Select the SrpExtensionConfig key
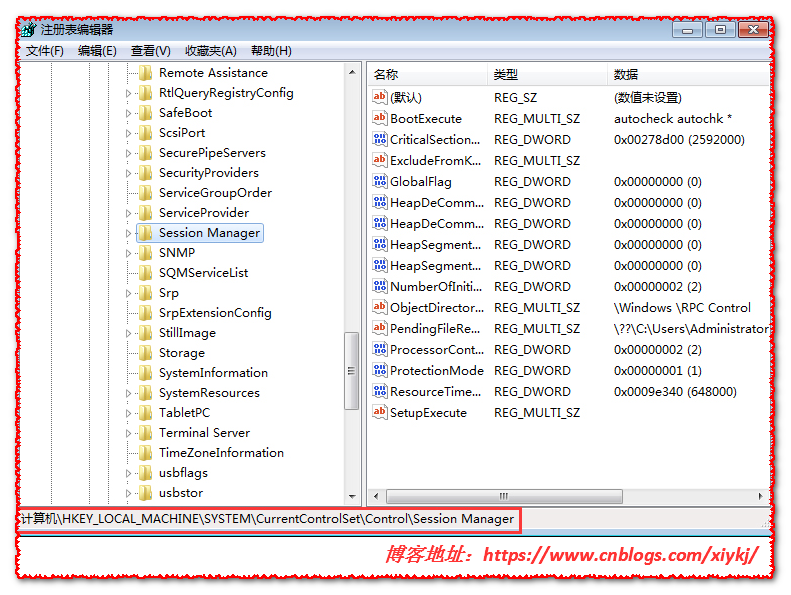 click(x=215, y=313)
